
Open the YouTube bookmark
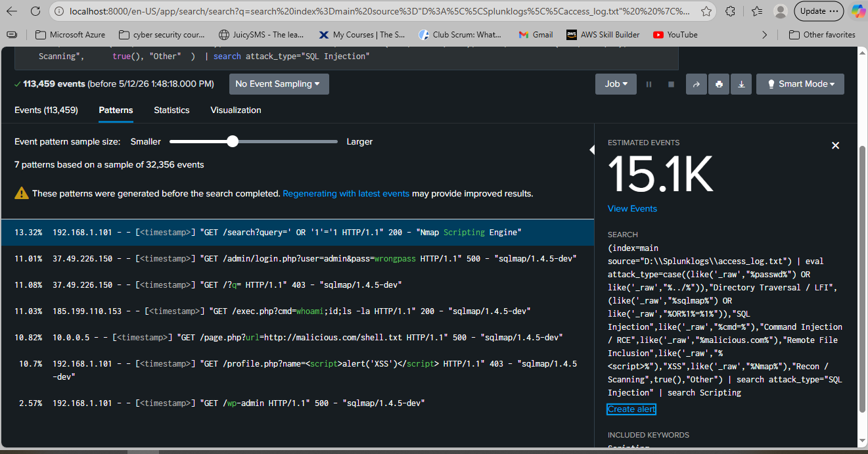pyautogui.click(x=675, y=35)
